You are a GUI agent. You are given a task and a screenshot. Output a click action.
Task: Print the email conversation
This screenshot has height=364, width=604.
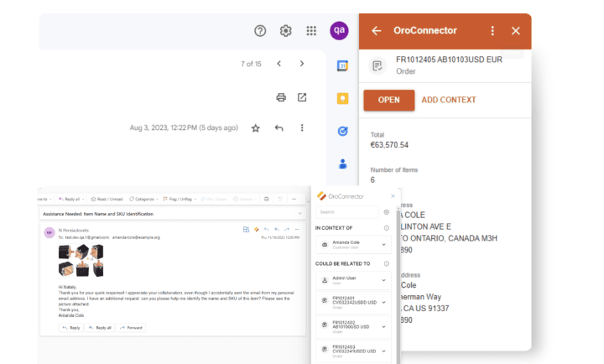click(281, 97)
